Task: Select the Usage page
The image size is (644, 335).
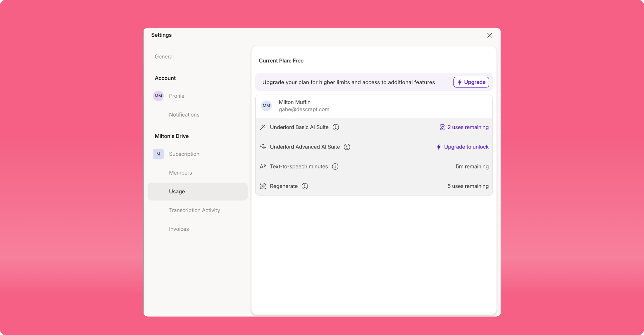Action: [x=197, y=191]
